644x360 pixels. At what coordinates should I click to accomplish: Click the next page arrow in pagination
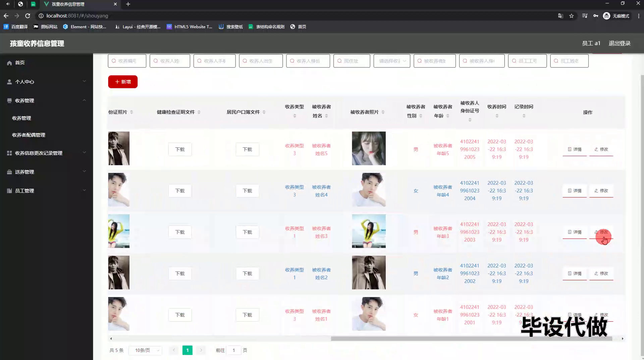pos(201,350)
